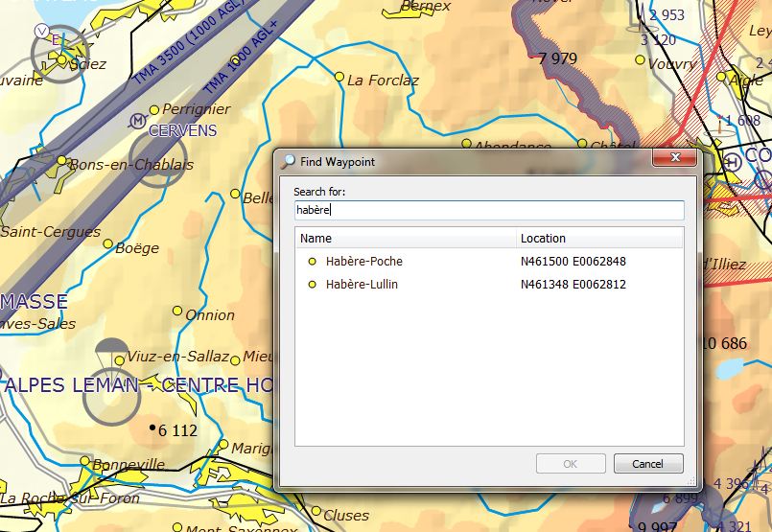Close the Find Waypoint dialog

tap(676, 157)
